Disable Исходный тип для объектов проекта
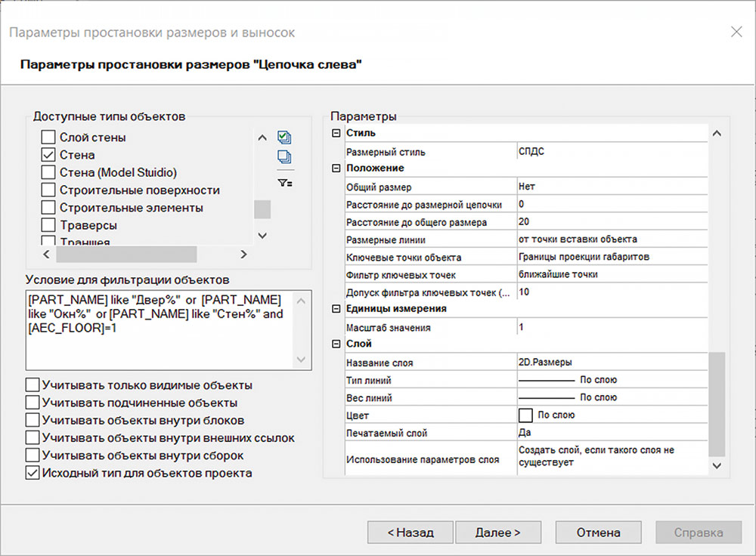 [33, 473]
